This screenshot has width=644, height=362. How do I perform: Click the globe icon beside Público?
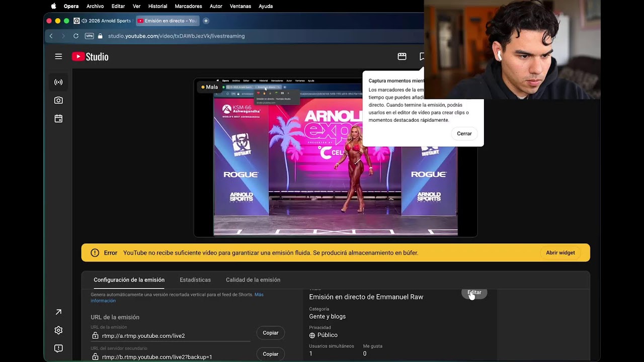coord(312,335)
